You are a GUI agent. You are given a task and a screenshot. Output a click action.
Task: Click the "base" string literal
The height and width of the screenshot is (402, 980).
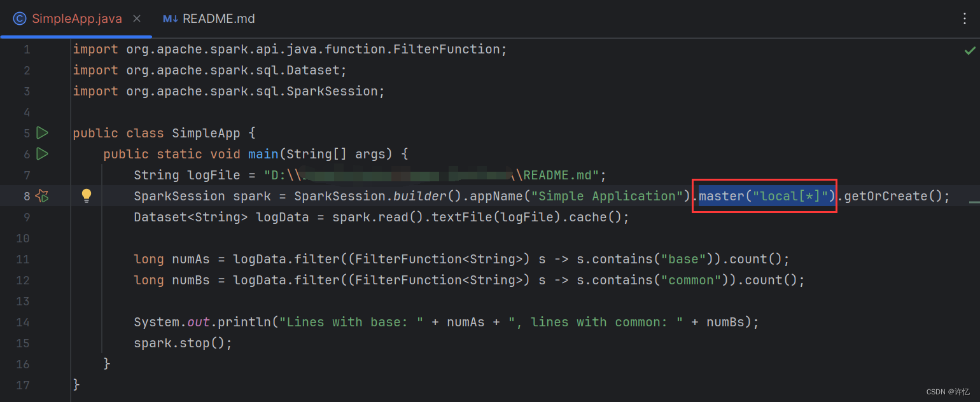683,259
